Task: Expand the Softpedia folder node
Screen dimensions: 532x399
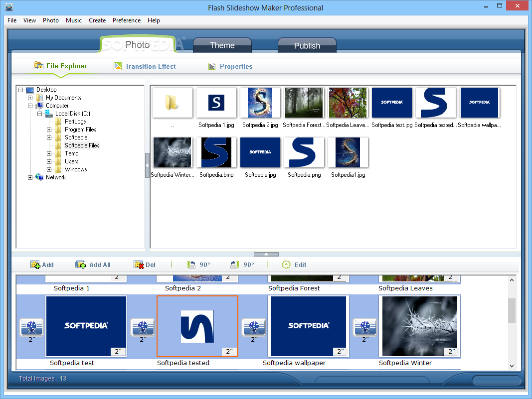Action: point(49,137)
